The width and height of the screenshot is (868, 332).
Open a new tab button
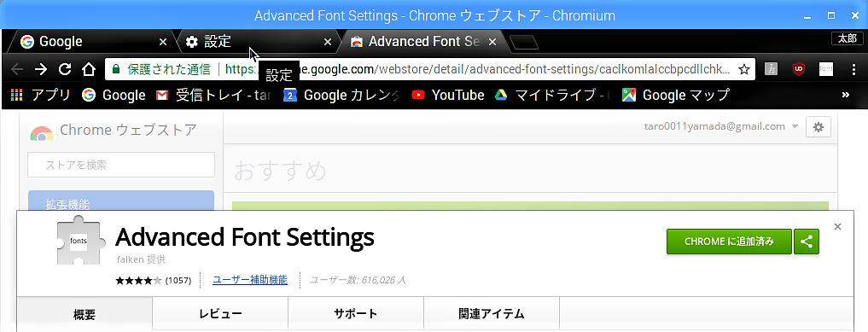[523, 43]
